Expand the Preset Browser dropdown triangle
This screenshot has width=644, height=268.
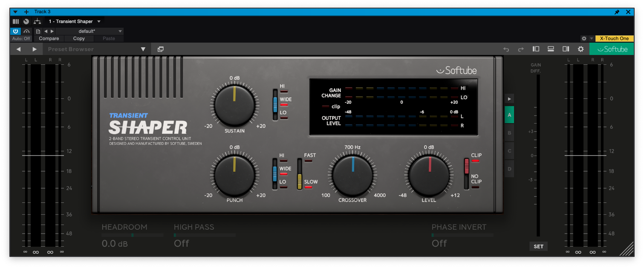coord(143,49)
